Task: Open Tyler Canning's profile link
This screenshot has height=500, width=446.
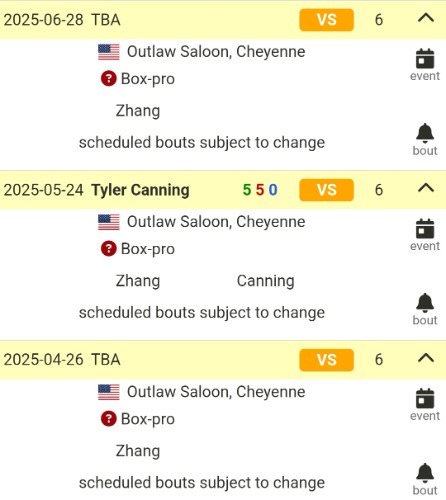Action: [140, 190]
